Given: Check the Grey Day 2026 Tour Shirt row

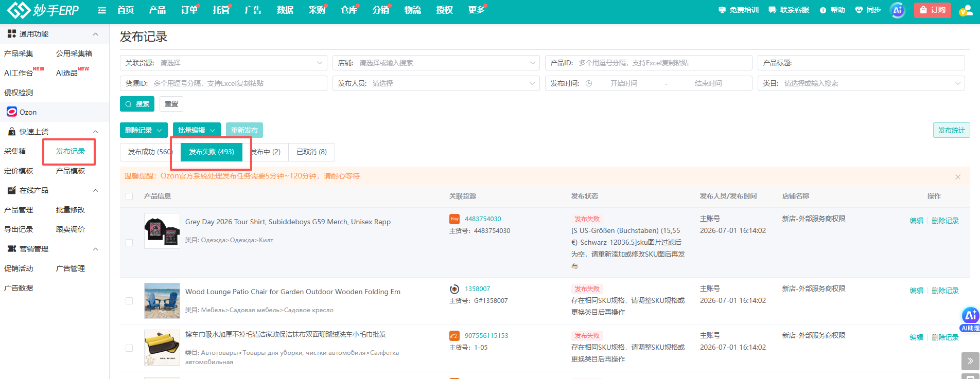Looking at the screenshot, I should coord(129,243).
